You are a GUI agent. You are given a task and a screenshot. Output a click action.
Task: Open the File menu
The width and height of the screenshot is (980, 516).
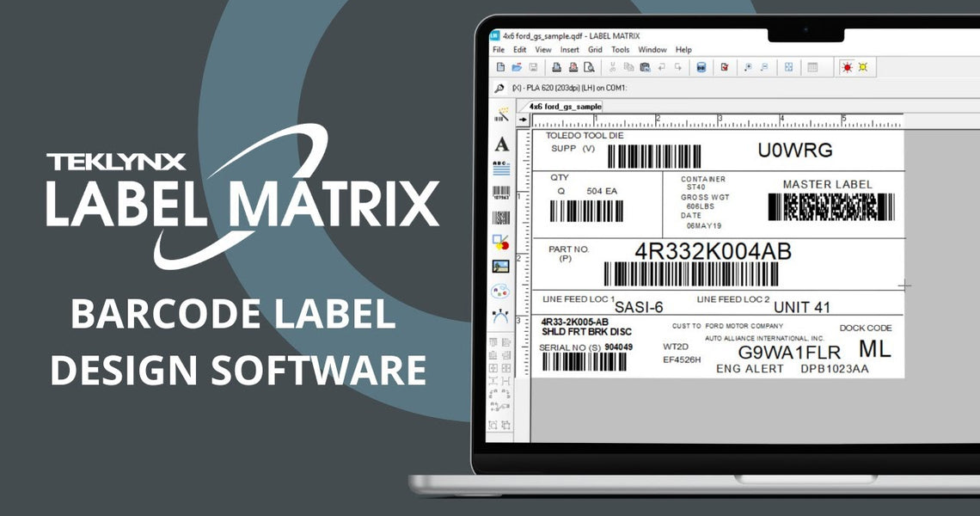498,49
